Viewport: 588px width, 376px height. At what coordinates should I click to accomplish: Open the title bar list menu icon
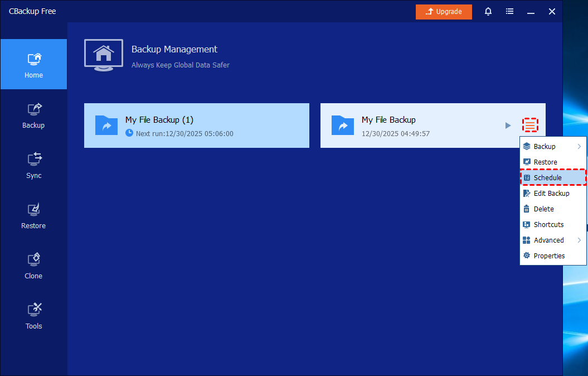point(509,12)
